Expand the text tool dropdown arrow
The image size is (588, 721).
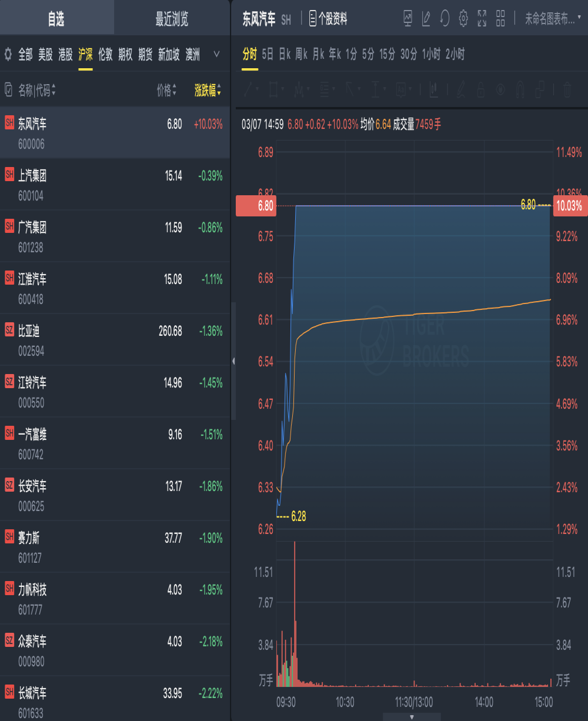(410, 90)
